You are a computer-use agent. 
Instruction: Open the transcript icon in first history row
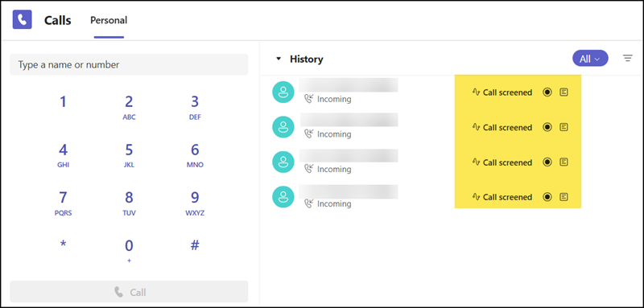coord(564,92)
